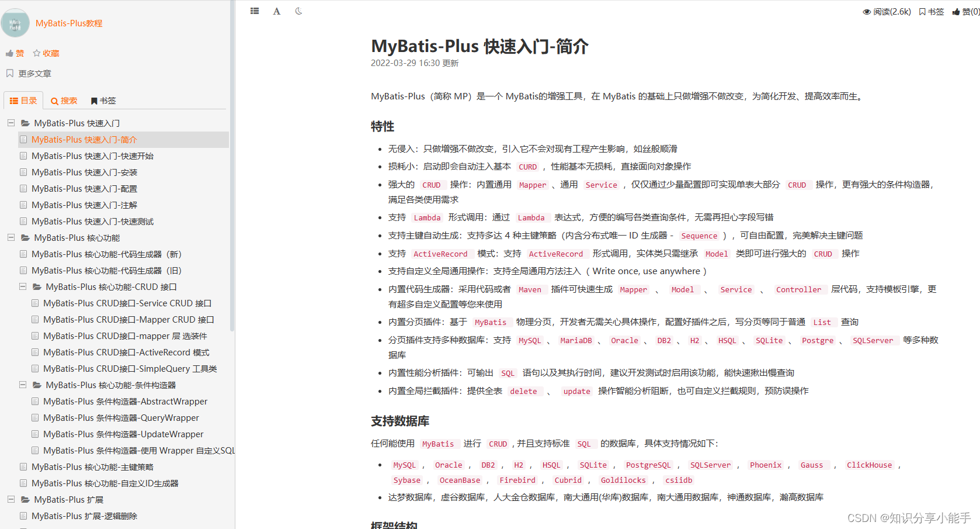Open 核心功能-代码生成器（新）article

[107, 254]
